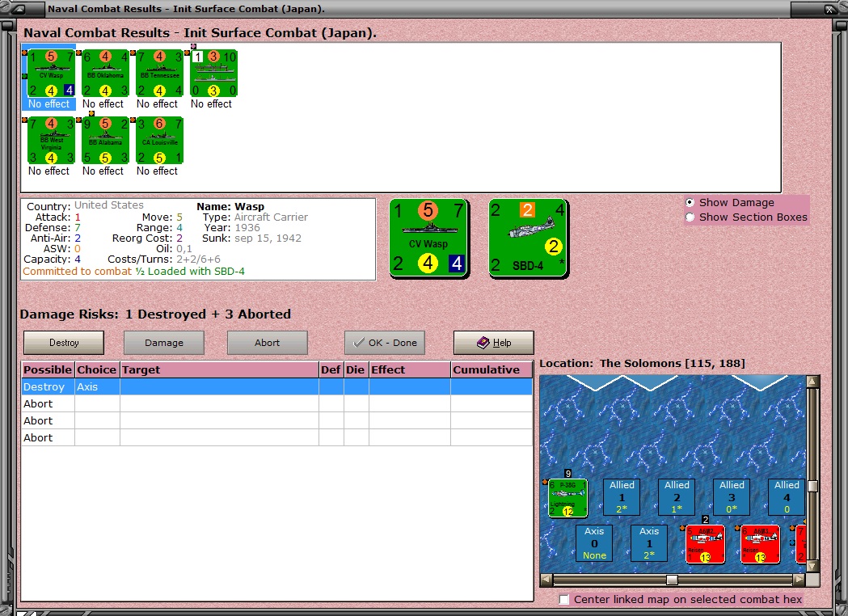Viewport: 848px width, 616px height.
Task: Click the Allied 2 section box
Action: (677, 497)
